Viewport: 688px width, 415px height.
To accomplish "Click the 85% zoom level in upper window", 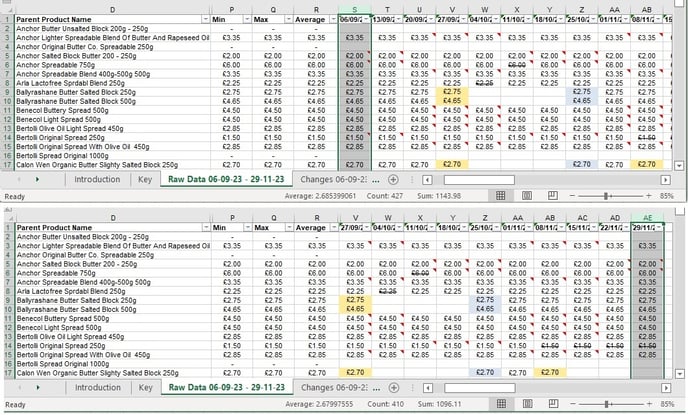I will [x=666, y=196].
